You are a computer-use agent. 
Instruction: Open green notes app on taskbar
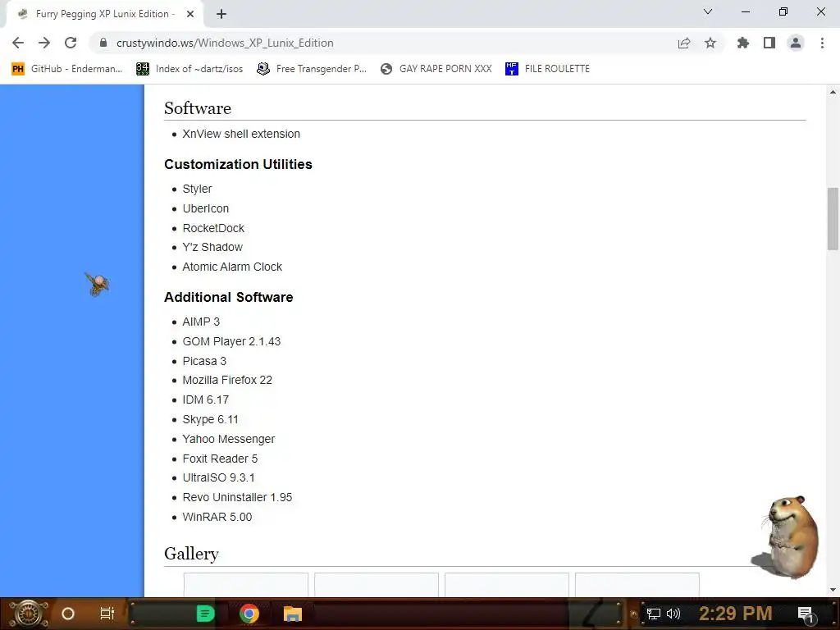(x=205, y=614)
